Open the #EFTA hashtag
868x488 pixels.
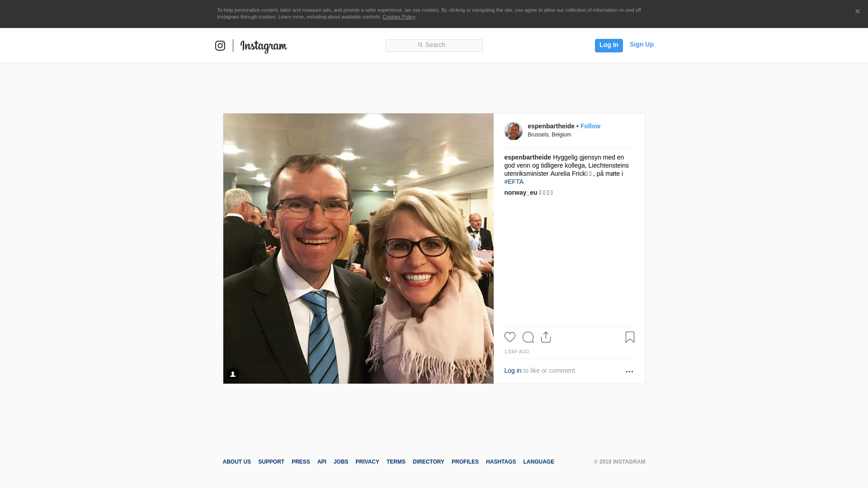pyautogui.click(x=514, y=182)
